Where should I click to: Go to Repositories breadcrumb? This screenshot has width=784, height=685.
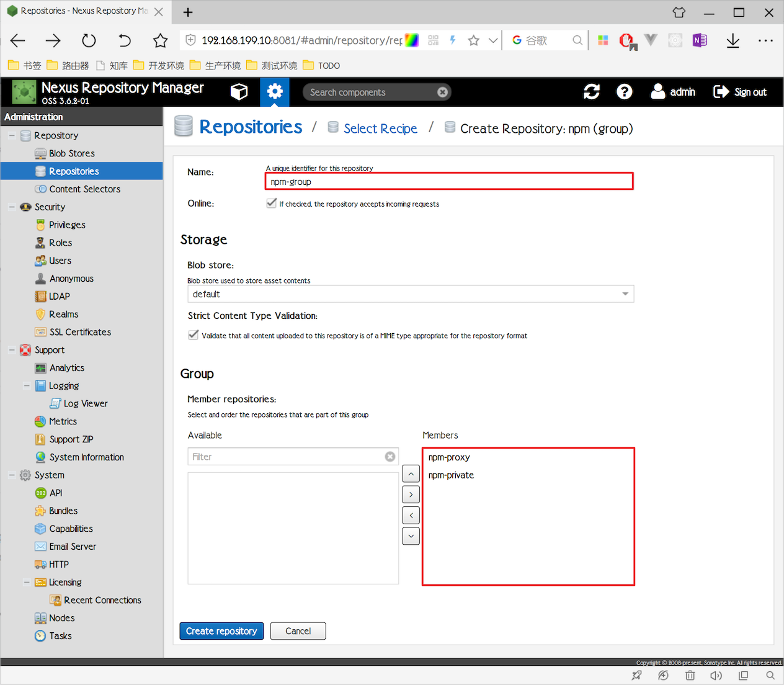click(x=251, y=127)
